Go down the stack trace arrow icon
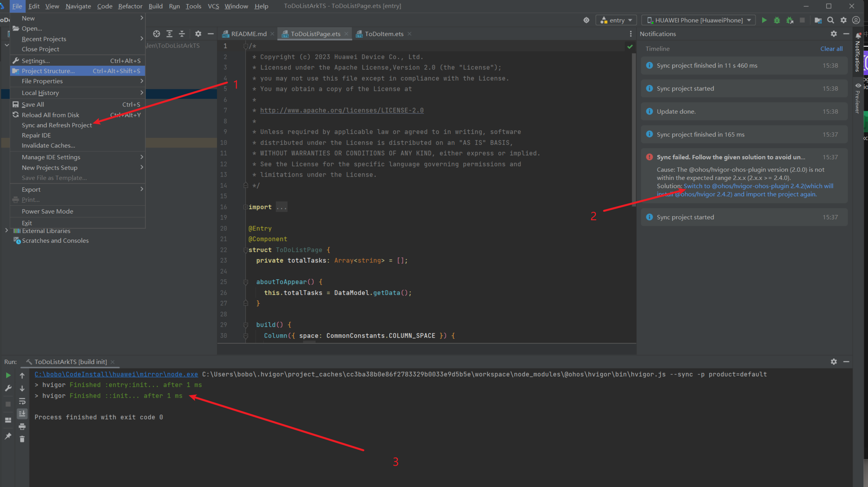 pos(22,388)
